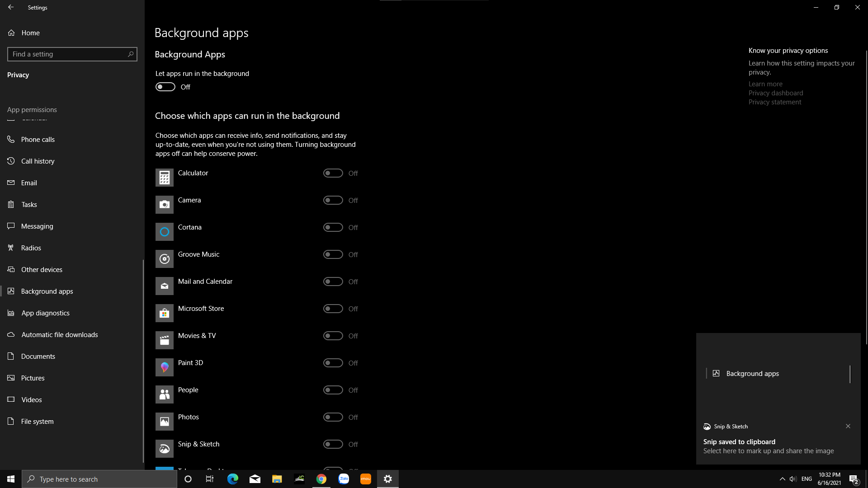The image size is (868, 488).
Task: Toggle Mail and Calendar background switch
Action: 333,282
